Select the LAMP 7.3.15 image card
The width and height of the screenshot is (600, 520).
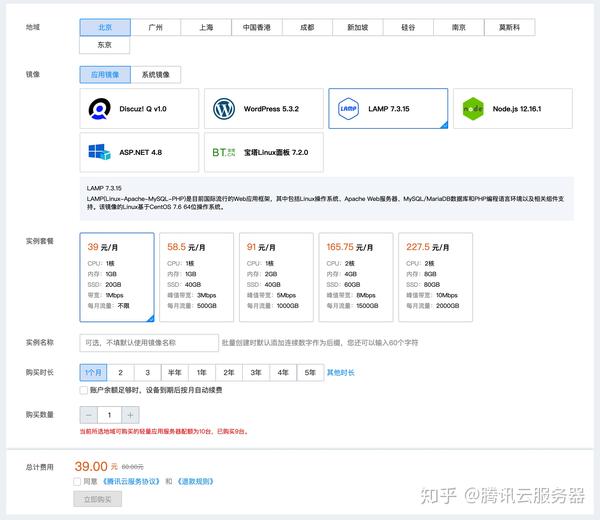coord(388,109)
